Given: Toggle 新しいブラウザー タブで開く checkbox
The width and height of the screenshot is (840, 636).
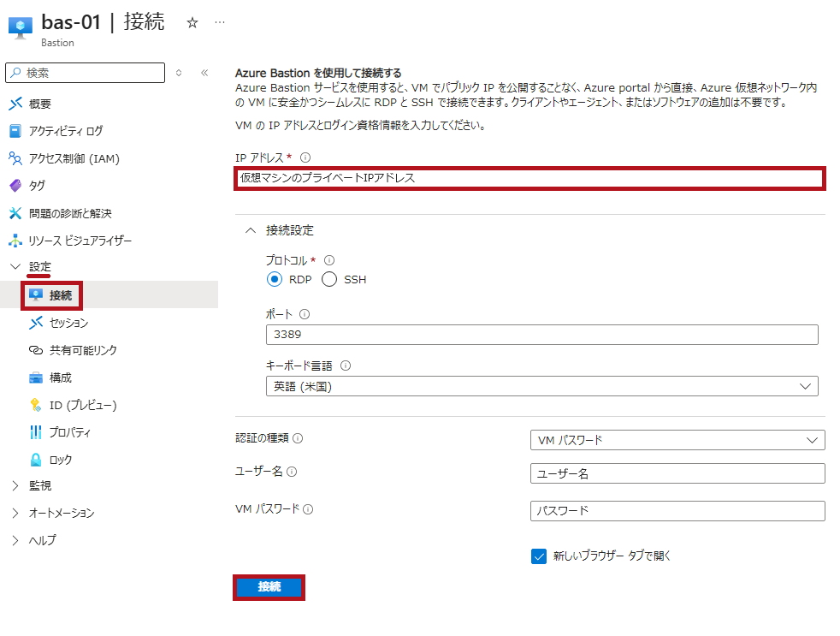Looking at the screenshot, I should [539, 556].
